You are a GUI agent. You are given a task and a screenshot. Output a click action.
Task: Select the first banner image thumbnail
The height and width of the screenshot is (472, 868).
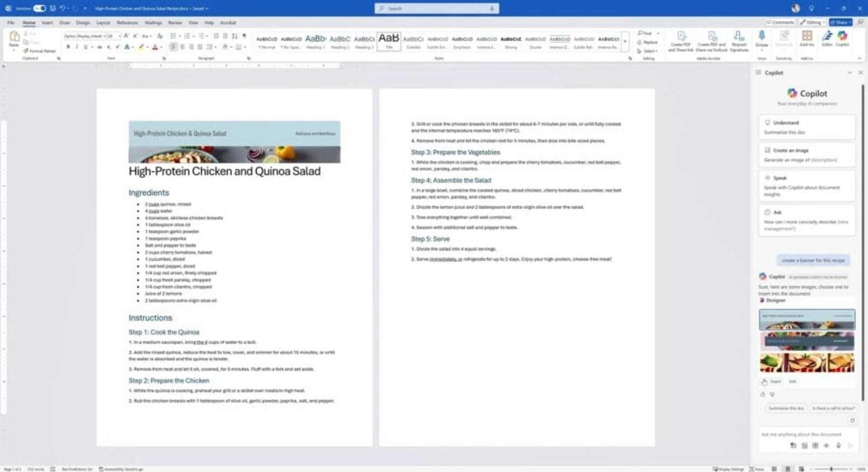tap(807, 319)
